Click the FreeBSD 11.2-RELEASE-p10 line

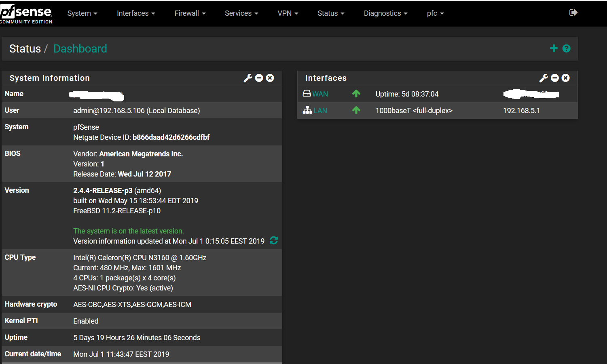coord(117,211)
